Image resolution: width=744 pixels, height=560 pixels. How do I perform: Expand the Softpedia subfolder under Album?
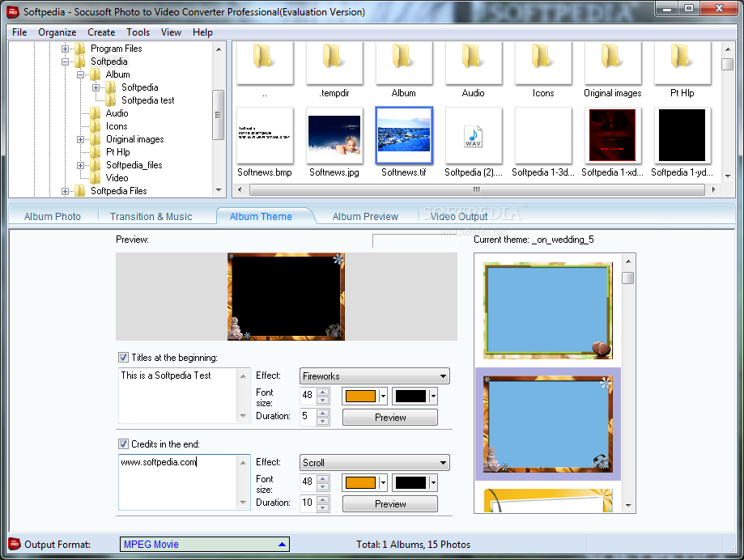coord(96,87)
